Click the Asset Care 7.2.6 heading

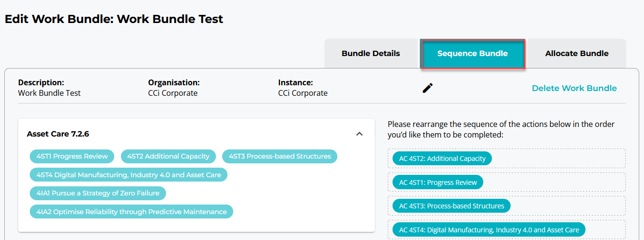(58, 134)
